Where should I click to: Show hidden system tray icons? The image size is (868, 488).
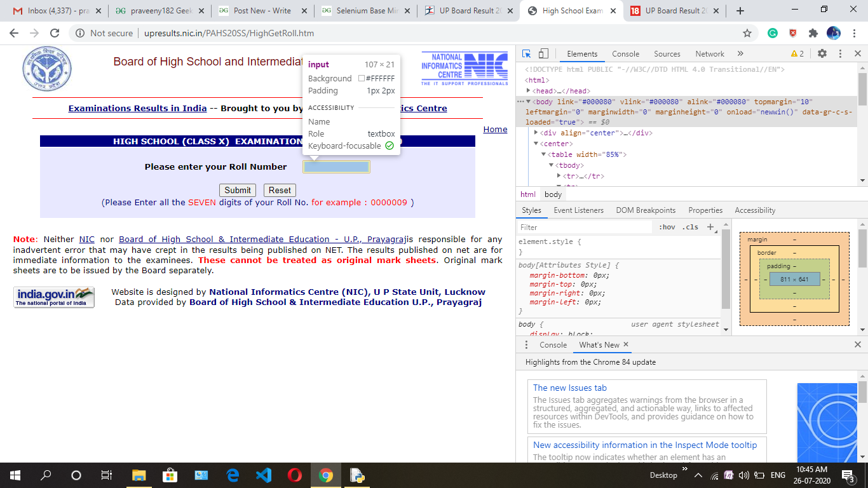coord(698,475)
